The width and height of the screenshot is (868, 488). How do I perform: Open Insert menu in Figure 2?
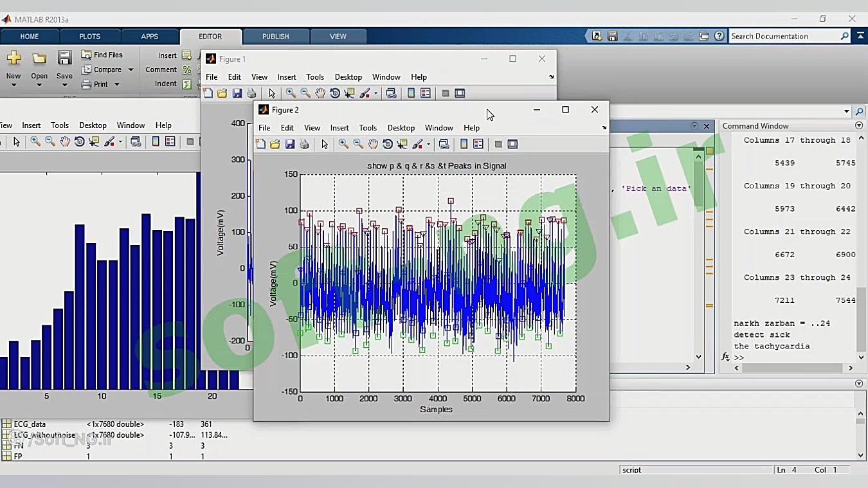pyautogui.click(x=339, y=128)
